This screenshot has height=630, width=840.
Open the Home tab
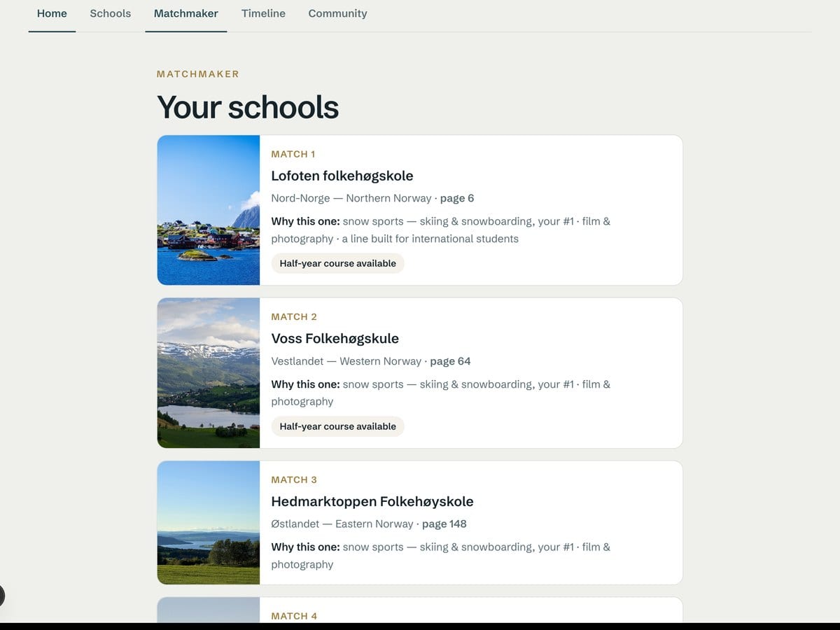52,13
